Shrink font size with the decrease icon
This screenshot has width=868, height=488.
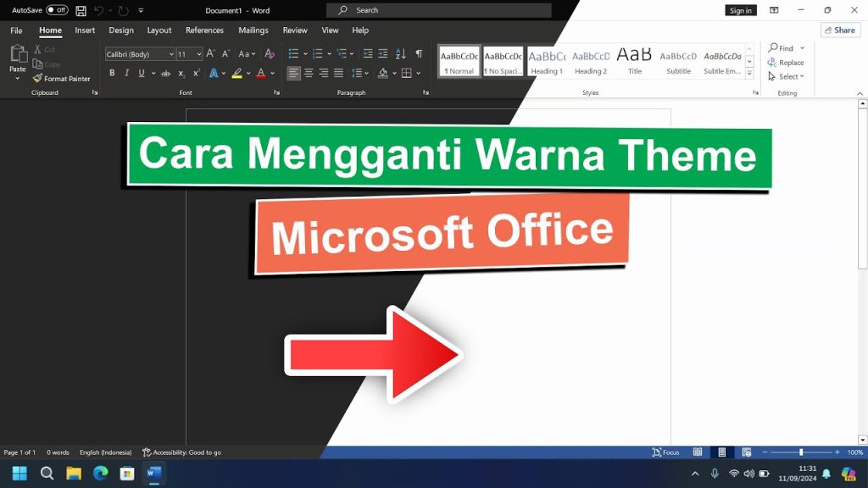[x=225, y=53]
